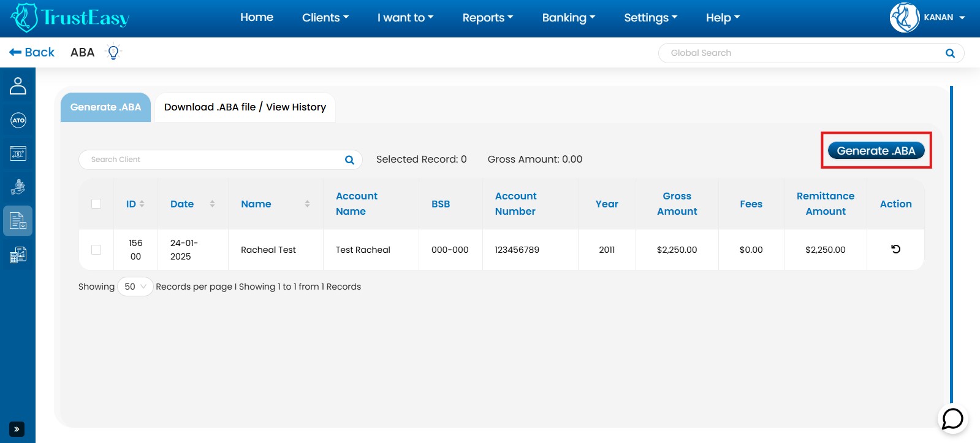This screenshot has height=443, width=980.
Task: Go back using the Back link
Action: click(x=32, y=53)
